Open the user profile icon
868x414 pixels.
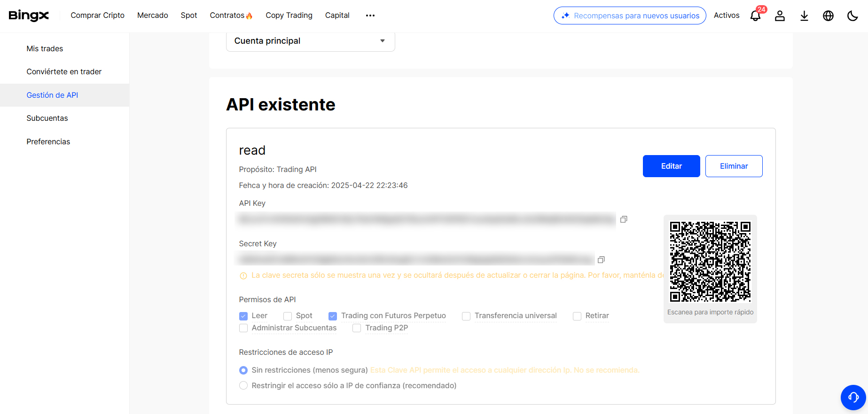click(x=780, y=16)
